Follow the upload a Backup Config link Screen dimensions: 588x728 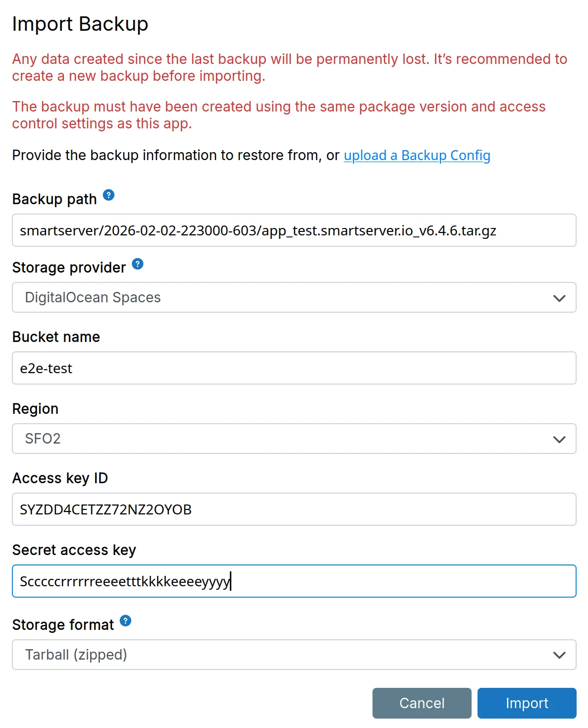point(417,156)
